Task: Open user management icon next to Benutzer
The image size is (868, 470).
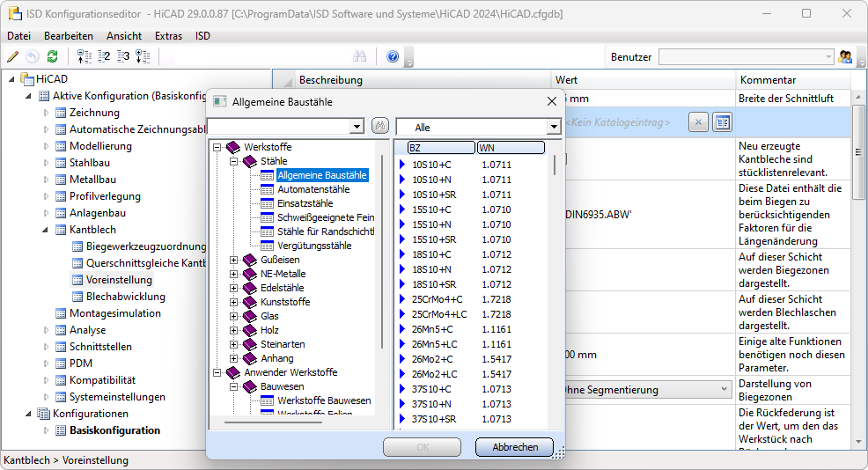Action: coord(845,56)
